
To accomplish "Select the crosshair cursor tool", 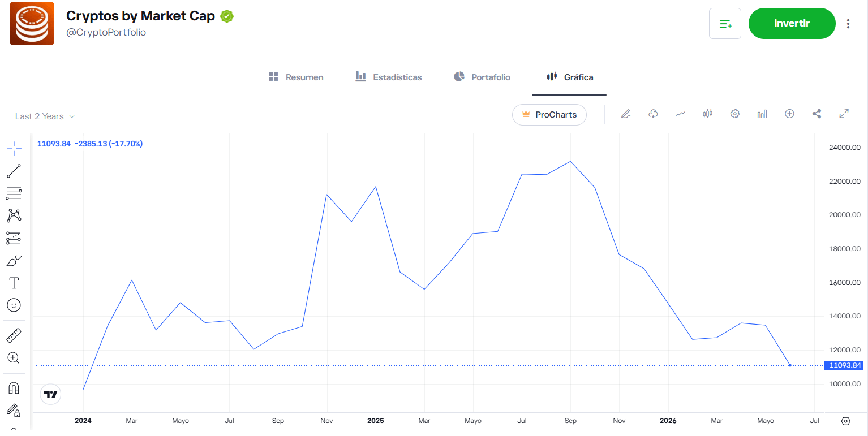I will click(x=14, y=149).
